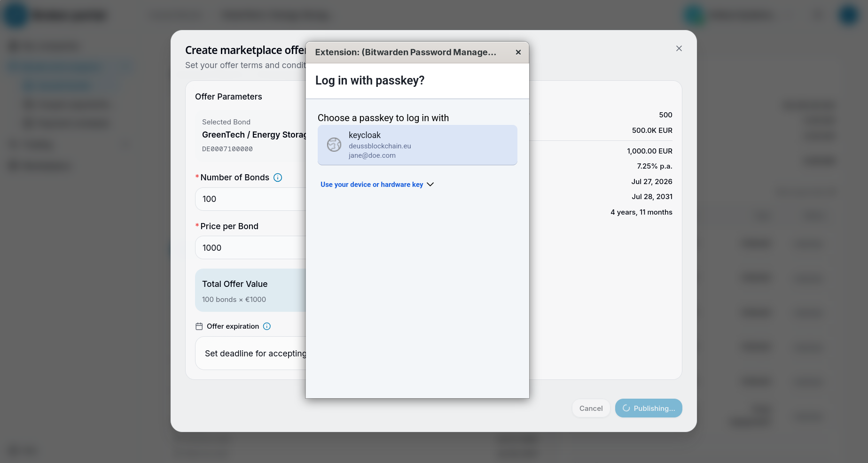Click the deussblockchain.eu domain text
The height and width of the screenshot is (463, 868).
pos(380,146)
